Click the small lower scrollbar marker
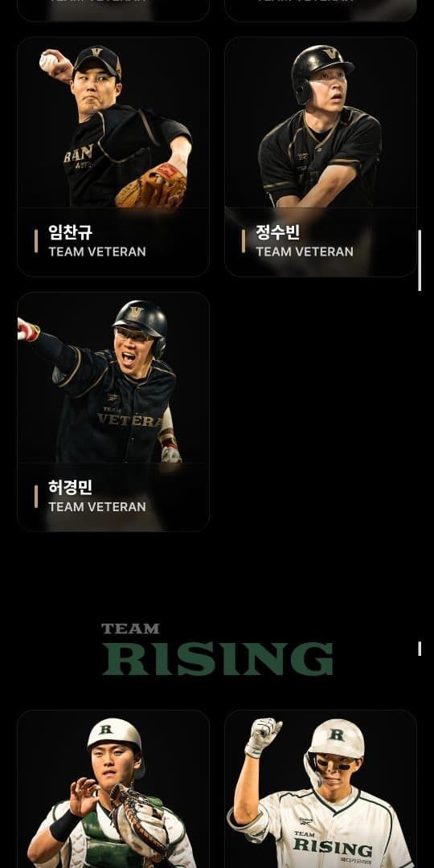 point(420,649)
